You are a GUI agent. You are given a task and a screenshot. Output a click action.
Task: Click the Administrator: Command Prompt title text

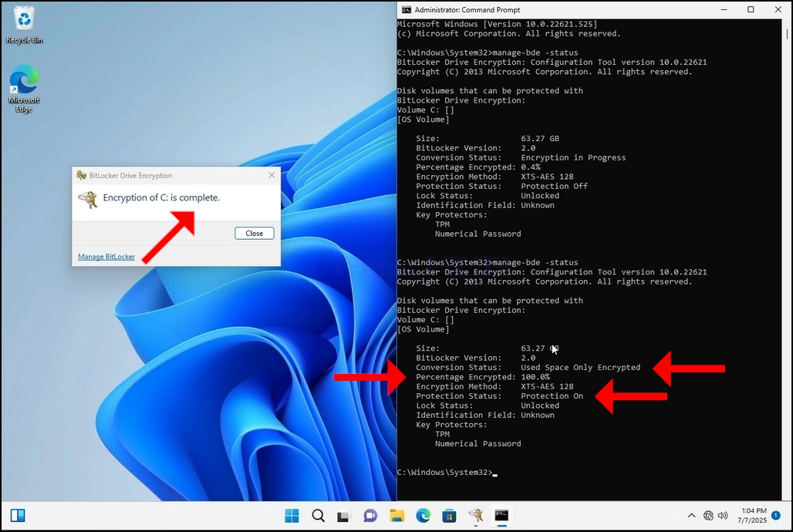467,9
